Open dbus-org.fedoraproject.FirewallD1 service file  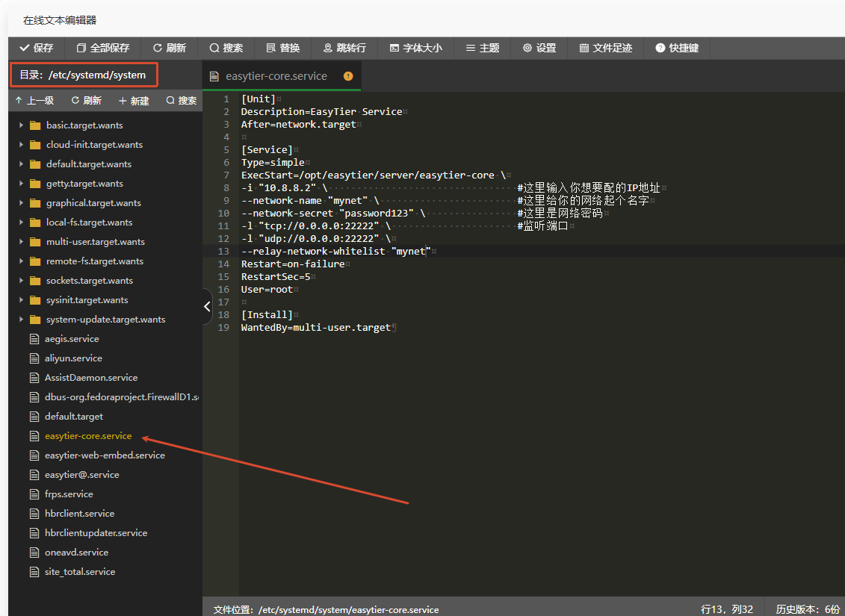pyautogui.click(x=121, y=396)
